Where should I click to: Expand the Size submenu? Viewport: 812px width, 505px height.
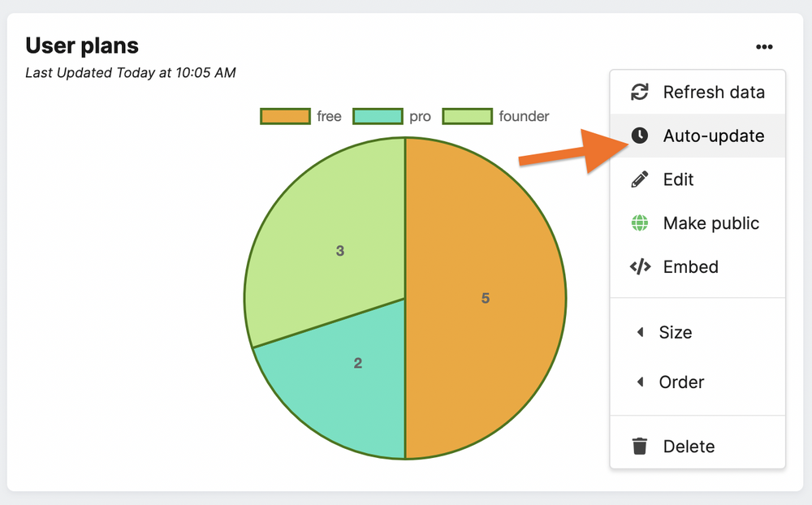click(x=678, y=332)
